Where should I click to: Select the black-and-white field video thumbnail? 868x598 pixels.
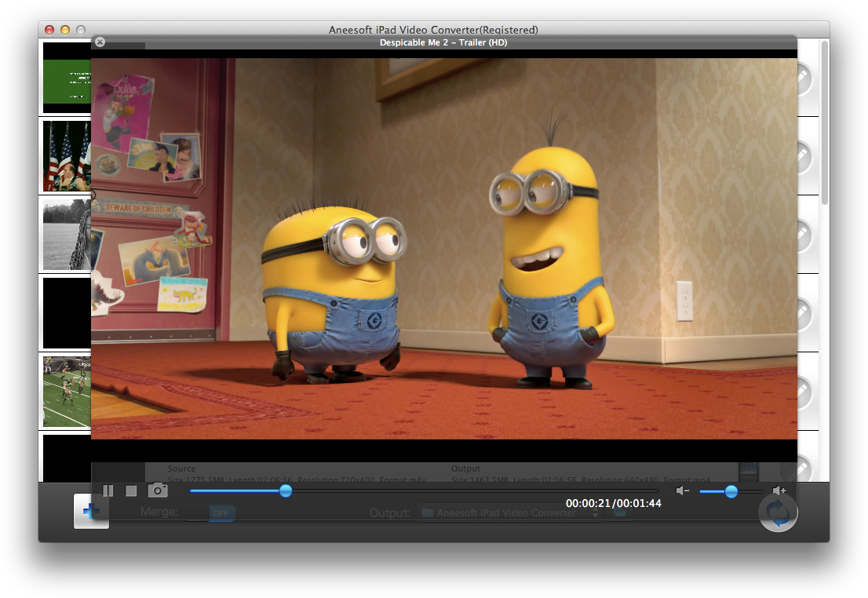(x=67, y=235)
